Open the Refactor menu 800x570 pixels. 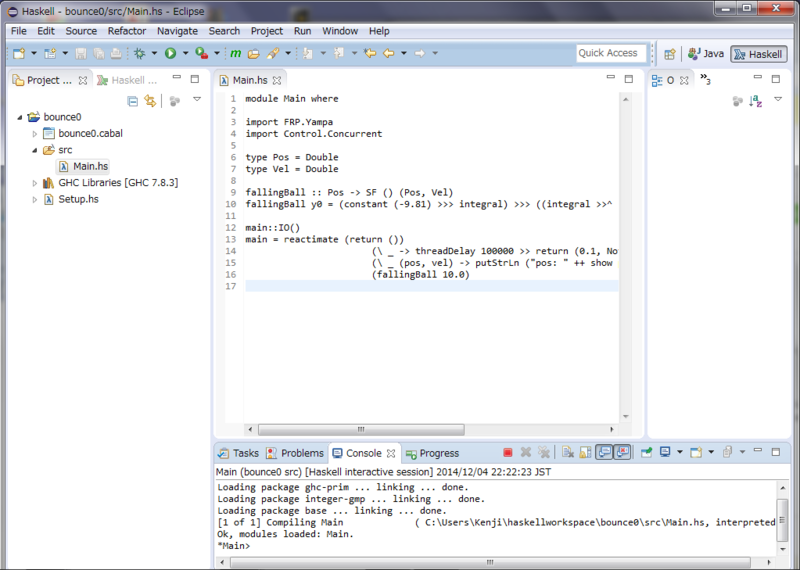click(x=127, y=31)
